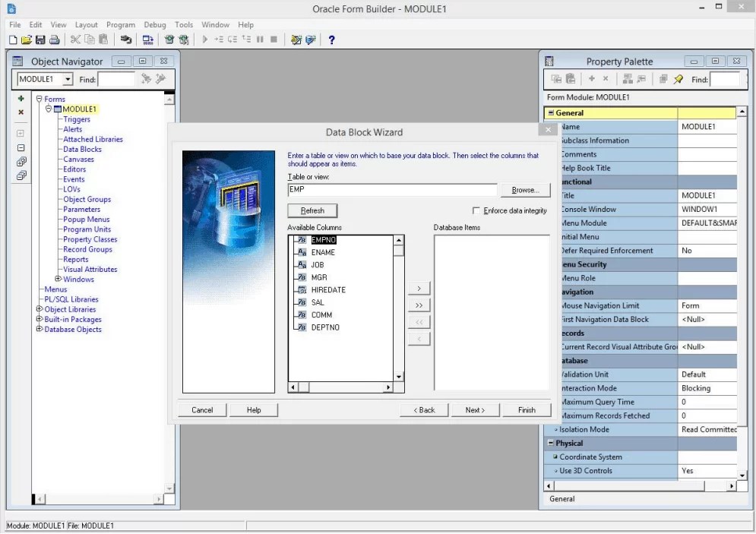Click the >> move all columns button

pos(419,305)
